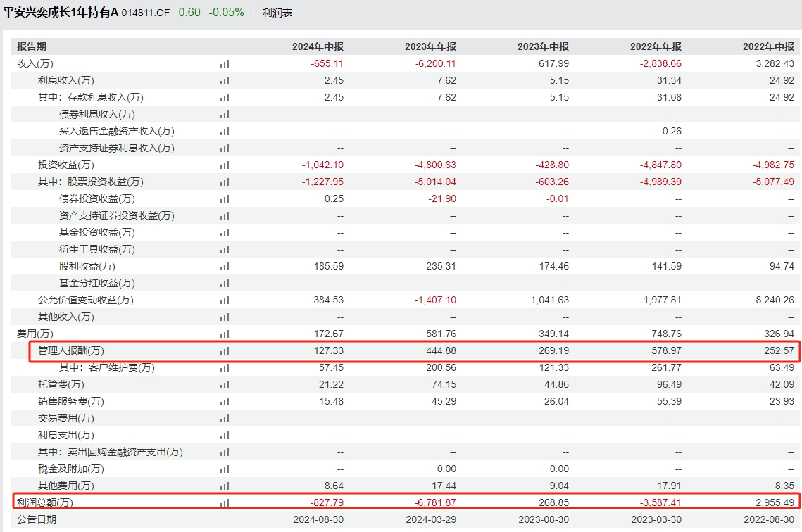Click the 235.31 dividend income cell
Viewport: 802px width, 532px height.
tap(441, 266)
